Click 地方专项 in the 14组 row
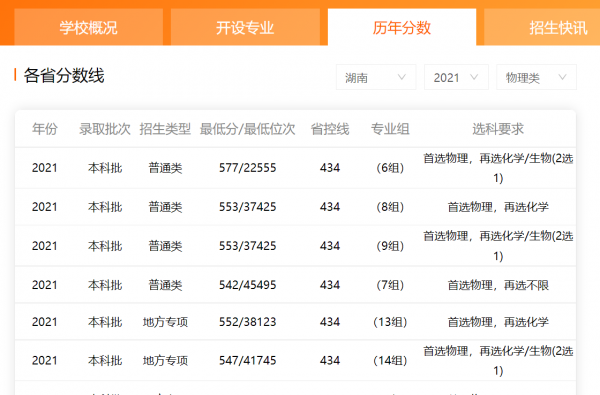600x395 pixels. click(x=165, y=360)
